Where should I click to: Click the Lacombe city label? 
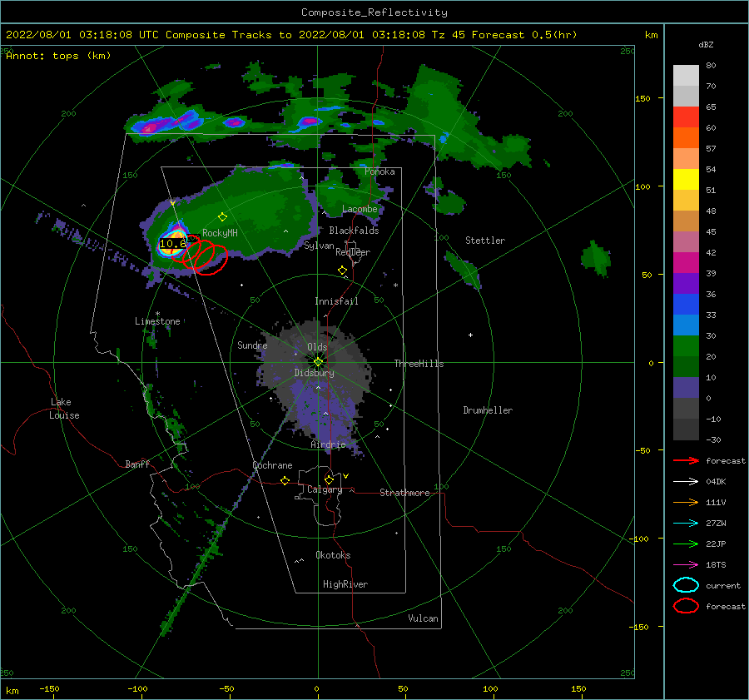(x=360, y=209)
